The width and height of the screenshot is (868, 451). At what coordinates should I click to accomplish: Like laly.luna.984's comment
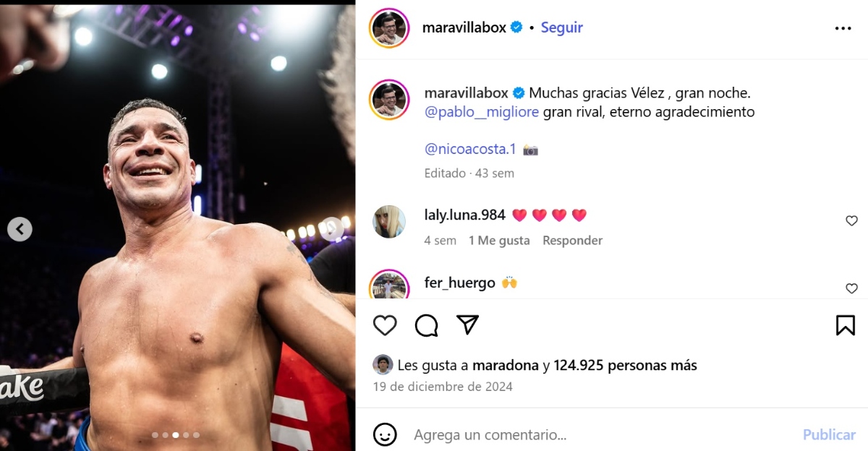(851, 221)
